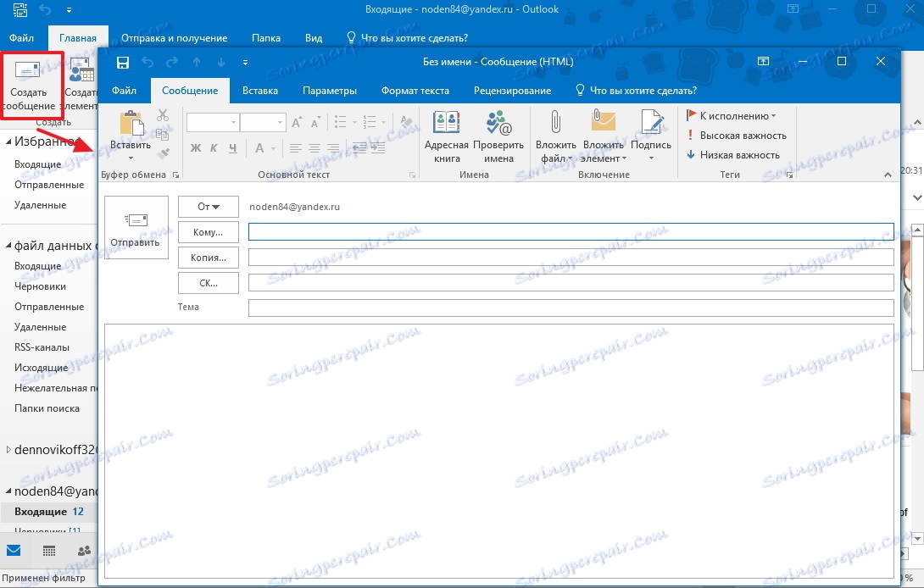Decrease the paragraph indent

coord(359,148)
